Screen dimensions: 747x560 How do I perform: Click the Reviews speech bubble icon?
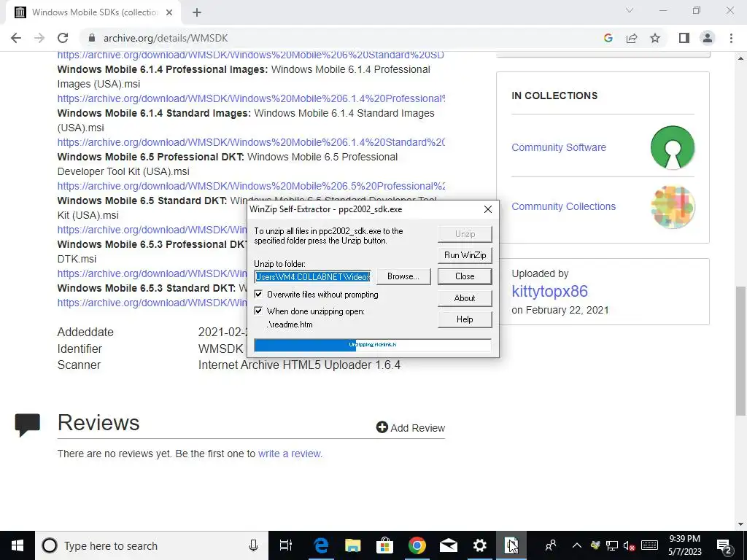point(27,425)
